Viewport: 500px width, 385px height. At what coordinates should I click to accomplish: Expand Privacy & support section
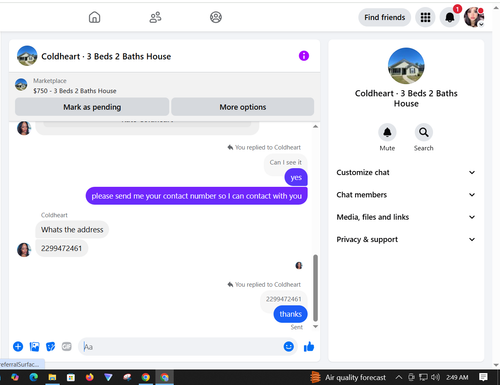[x=406, y=239]
